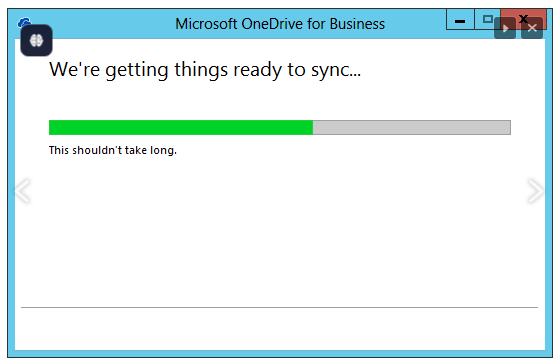
Task: Start slideshow with the overlay play button
Action: 505,28
